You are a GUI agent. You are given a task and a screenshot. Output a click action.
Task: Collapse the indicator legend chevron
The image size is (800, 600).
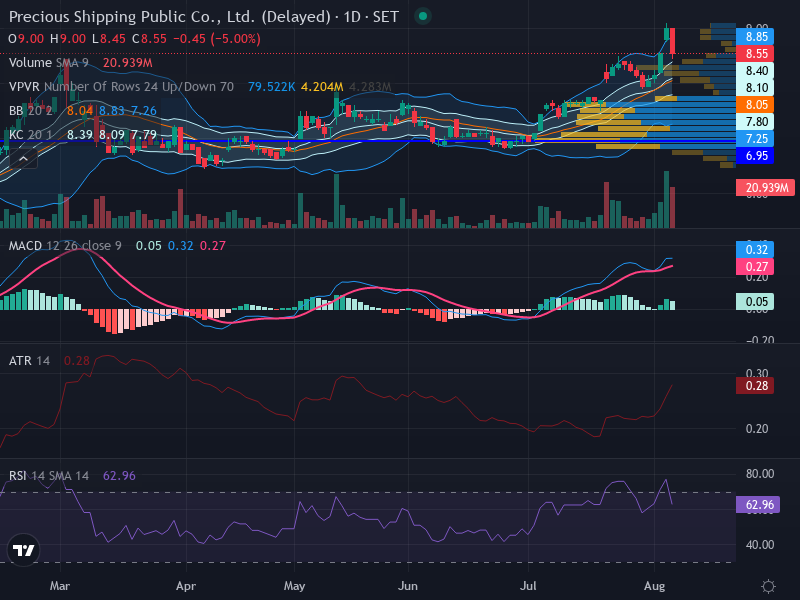tap(23, 159)
